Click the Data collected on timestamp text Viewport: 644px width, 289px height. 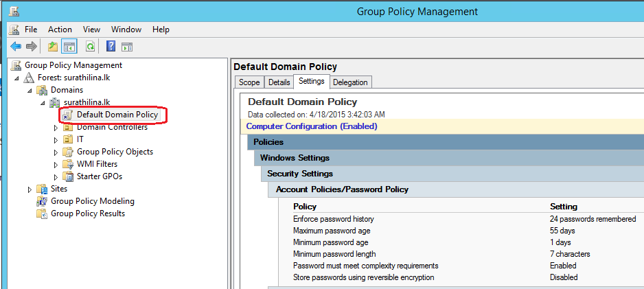[x=317, y=114]
